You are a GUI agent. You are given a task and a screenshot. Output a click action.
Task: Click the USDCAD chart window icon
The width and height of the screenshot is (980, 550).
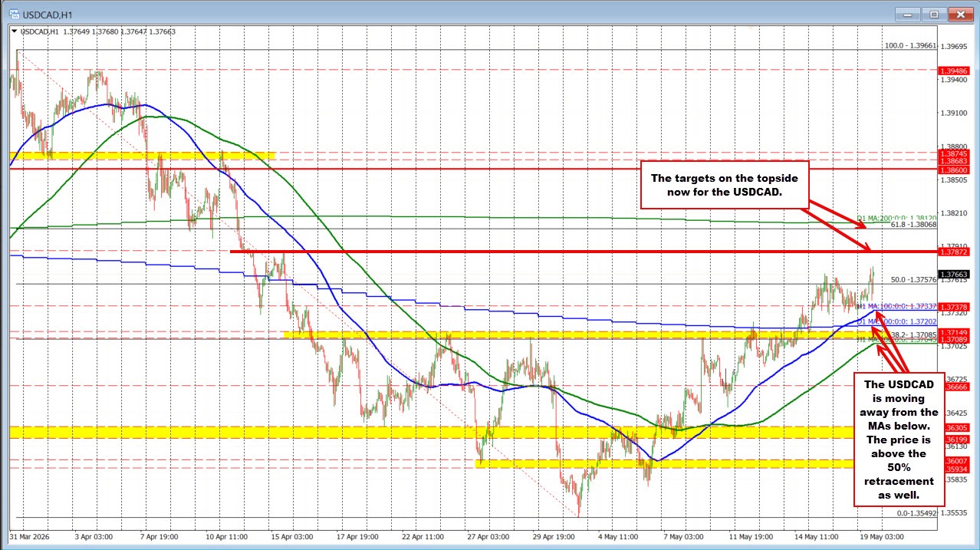click(15, 13)
